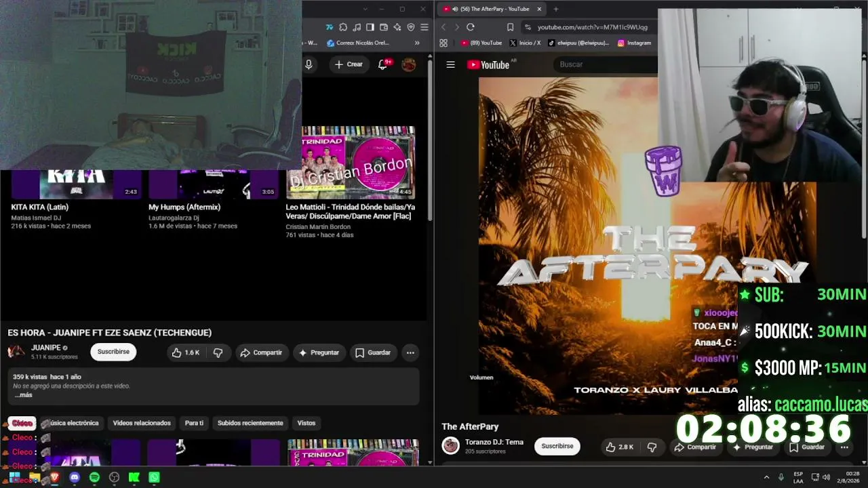Open more actions for ES HORA video

[410, 352]
